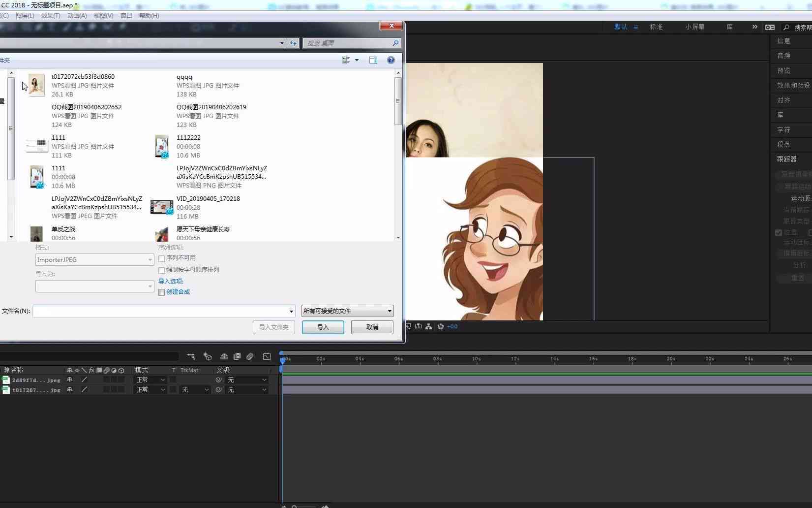Select the VID_20190405_170218 video thumbnail
The image size is (812, 508).
point(162,207)
